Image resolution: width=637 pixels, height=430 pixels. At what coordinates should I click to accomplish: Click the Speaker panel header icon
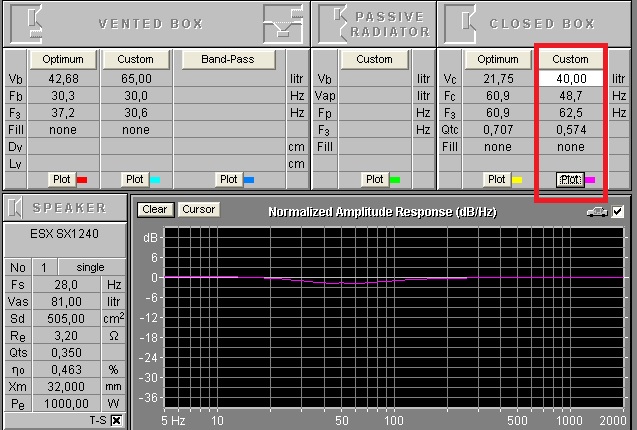tap(16, 207)
